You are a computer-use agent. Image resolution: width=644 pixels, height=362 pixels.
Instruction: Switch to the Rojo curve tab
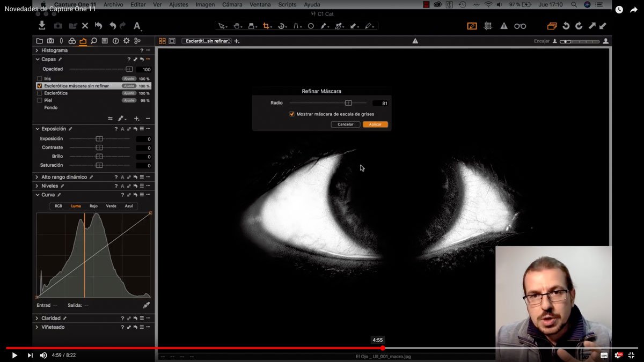93,206
